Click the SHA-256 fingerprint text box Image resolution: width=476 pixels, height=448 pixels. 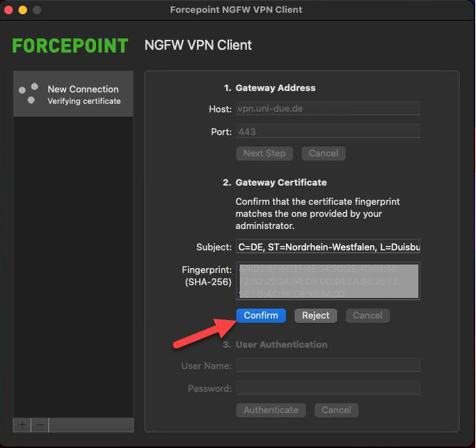coord(328,281)
